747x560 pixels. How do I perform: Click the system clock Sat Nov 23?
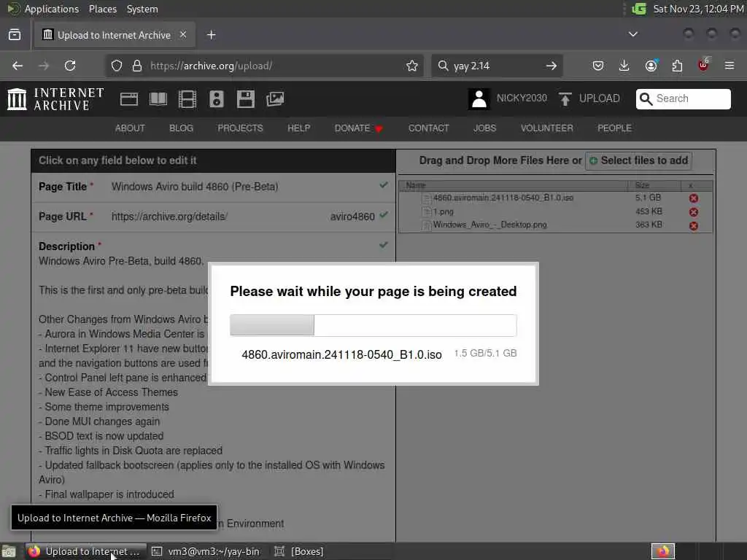698,9
